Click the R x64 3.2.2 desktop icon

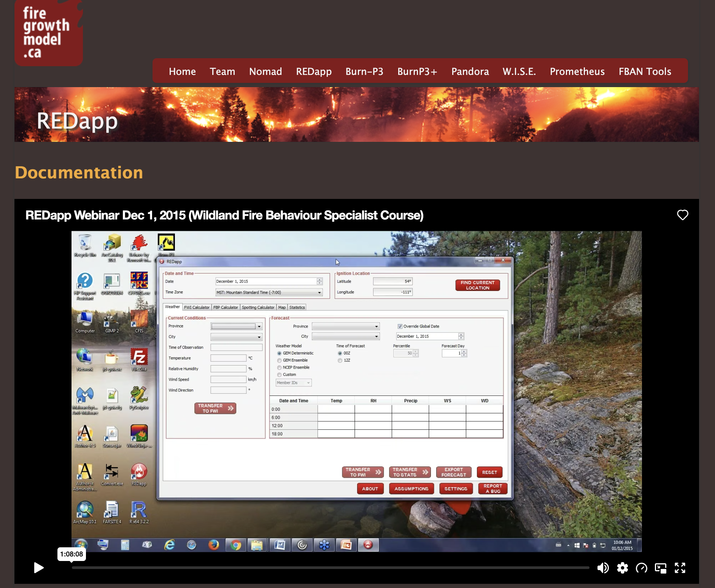pos(139,512)
